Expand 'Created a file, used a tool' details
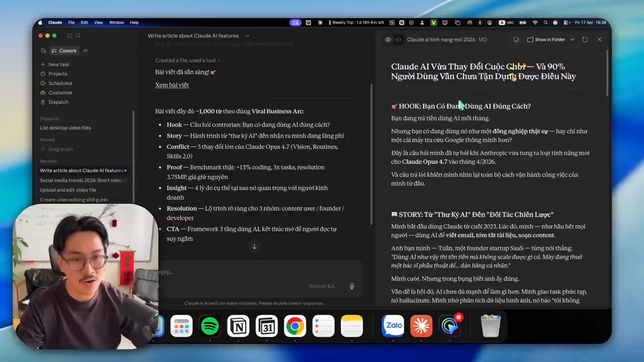 click(188, 60)
